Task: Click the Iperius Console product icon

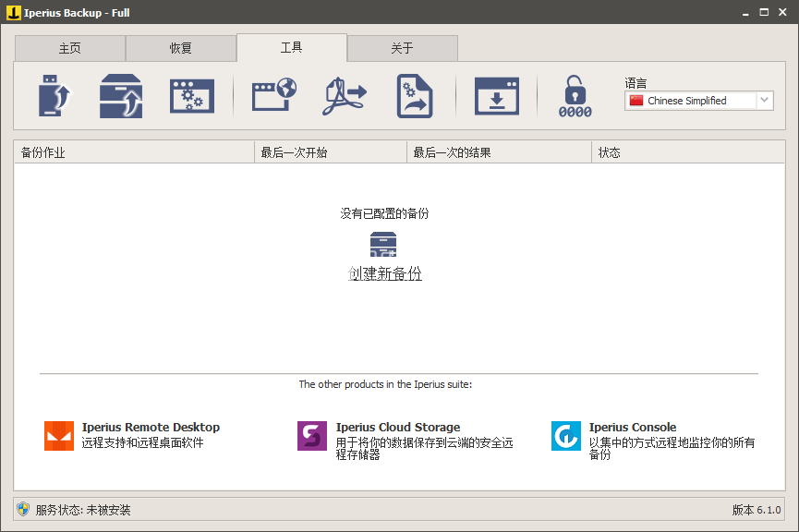Action: (565, 435)
